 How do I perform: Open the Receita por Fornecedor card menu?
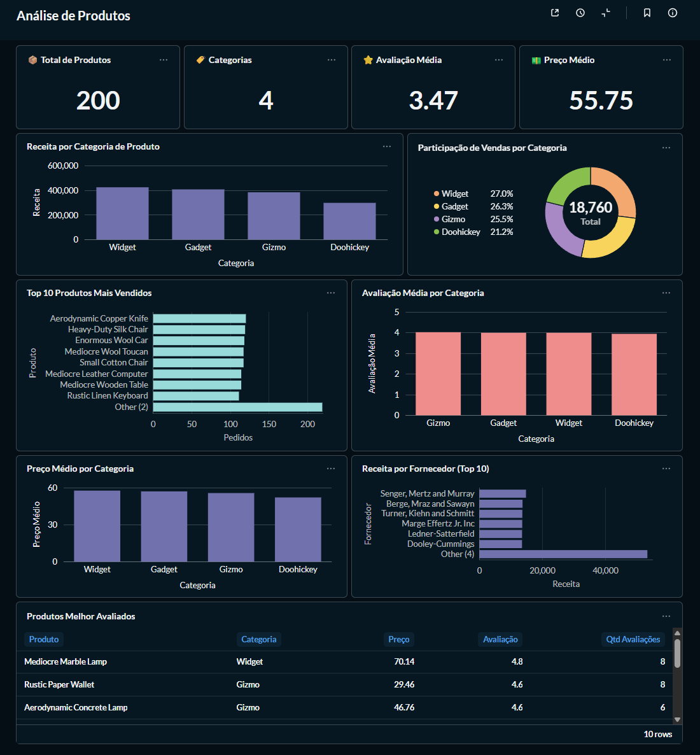[666, 468]
